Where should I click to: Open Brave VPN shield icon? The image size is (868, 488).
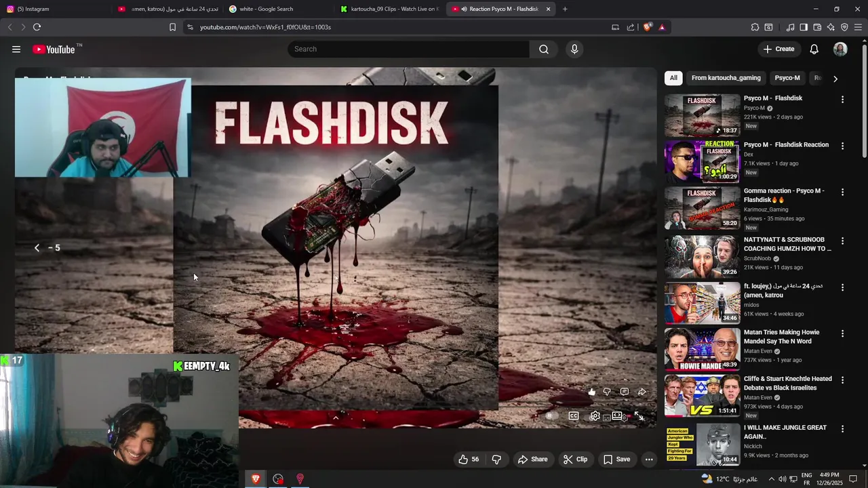point(844,27)
